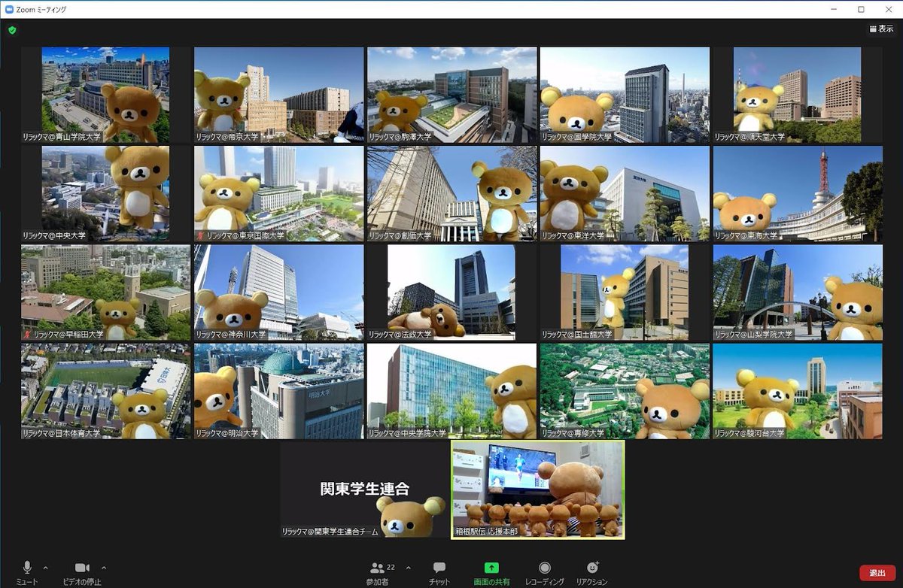Select the 駒澤大学 video tile
This screenshot has width=903, height=588.
click(452, 95)
